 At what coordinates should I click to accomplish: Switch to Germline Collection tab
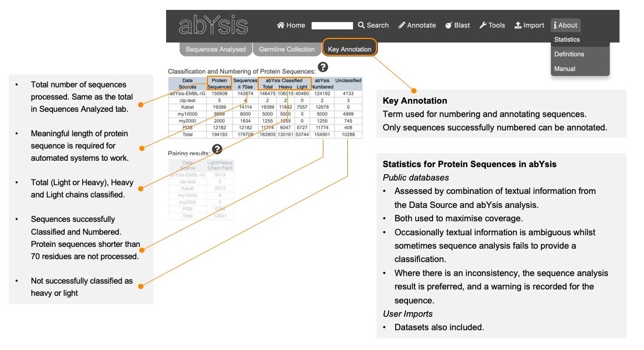[x=287, y=50]
